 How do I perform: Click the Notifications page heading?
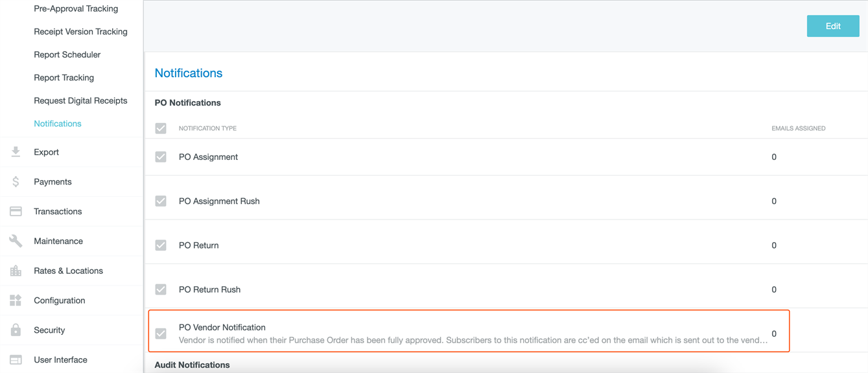pyautogui.click(x=189, y=73)
